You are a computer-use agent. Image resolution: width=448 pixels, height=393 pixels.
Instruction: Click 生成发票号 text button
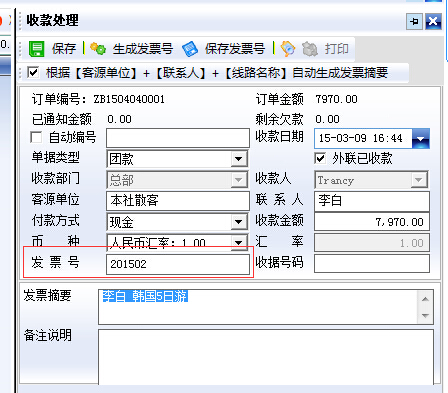143,49
